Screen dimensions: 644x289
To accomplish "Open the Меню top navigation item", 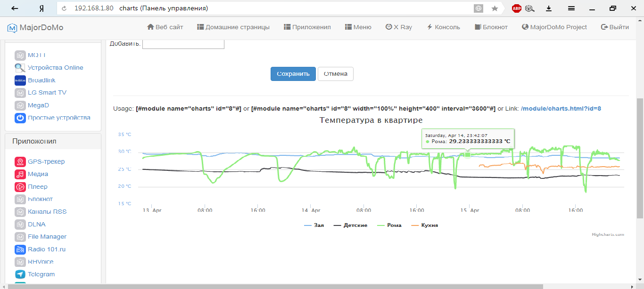I will (x=358, y=27).
